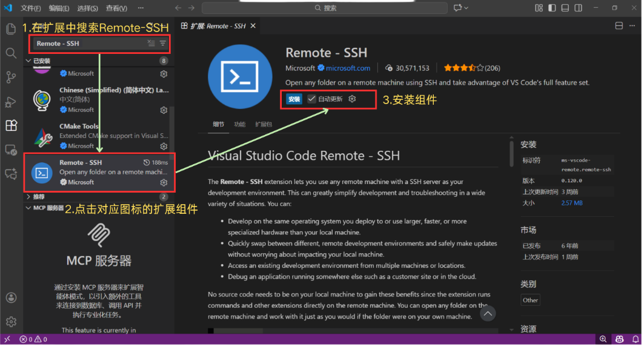Viewport: 644px width, 347px height.
Task: Click the top command center search box
Action: click(x=325, y=8)
